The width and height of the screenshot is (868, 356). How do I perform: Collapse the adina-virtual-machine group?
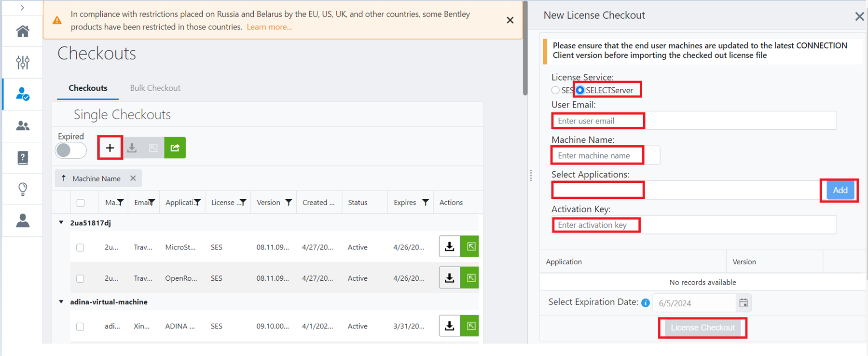[x=61, y=301]
